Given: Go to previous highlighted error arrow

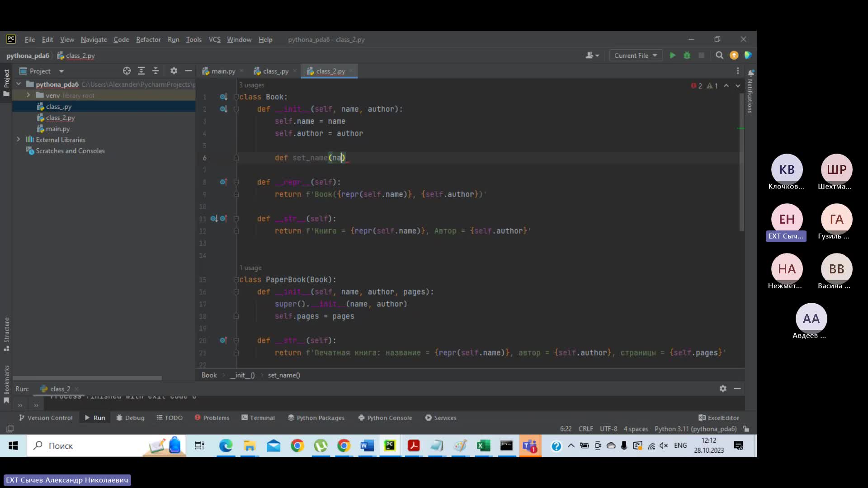Looking at the screenshot, I should [726, 86].
